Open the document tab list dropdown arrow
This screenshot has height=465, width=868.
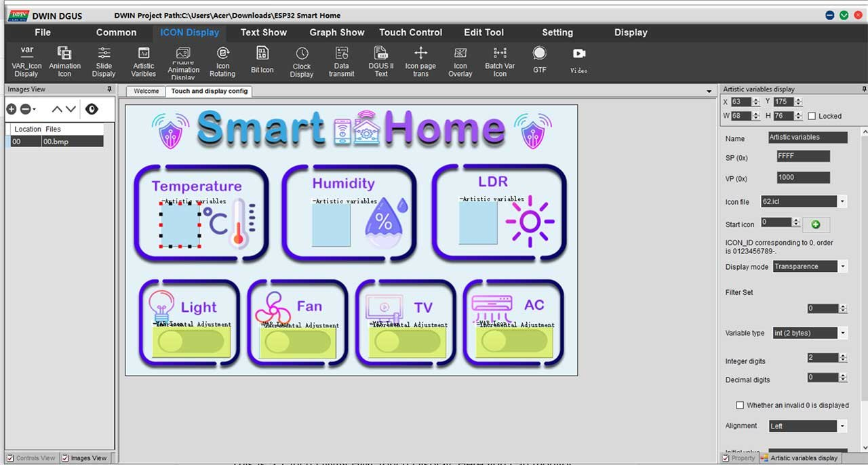(709, 92)
